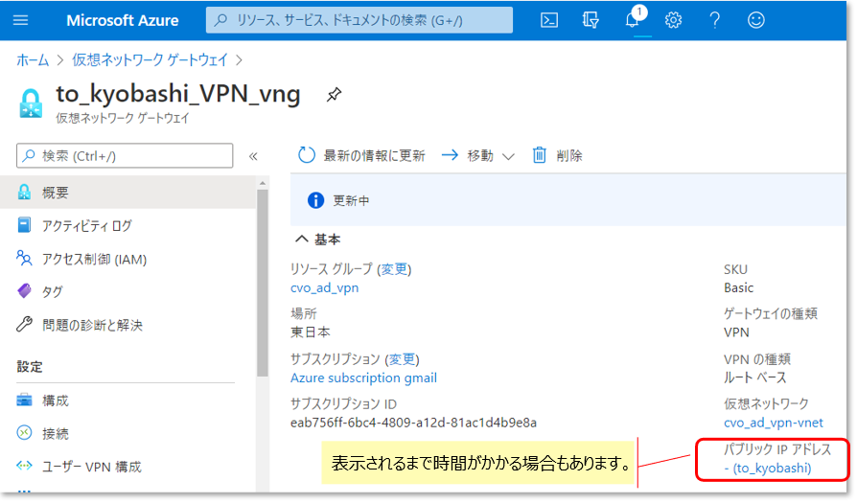Viewport: 857px width, 504px height.
Task: Open cvo_ad_vpn-vnet virtual network link
Action: pos(774,423)
